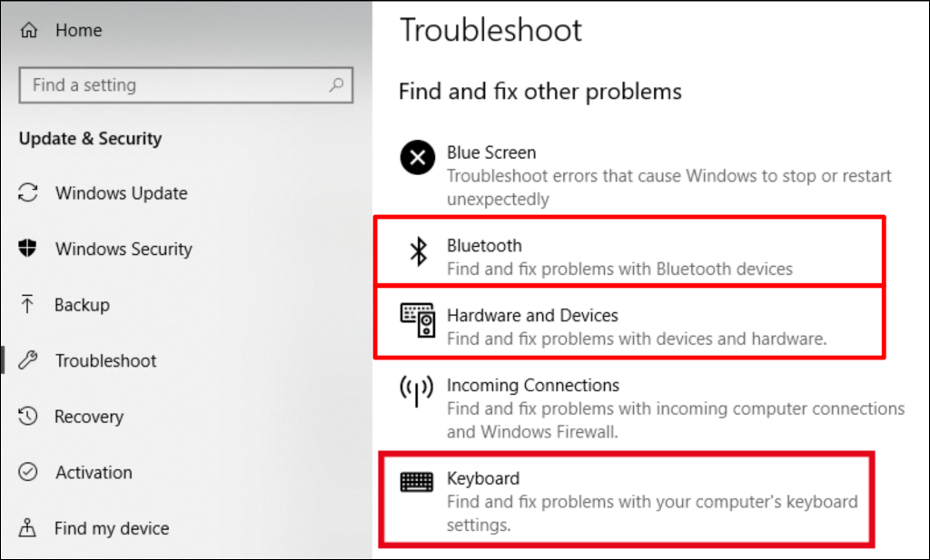The width and height of the screenshot is (930, 560).
Task: Select Recovery in the sidebar
Action: pos(91,417)
